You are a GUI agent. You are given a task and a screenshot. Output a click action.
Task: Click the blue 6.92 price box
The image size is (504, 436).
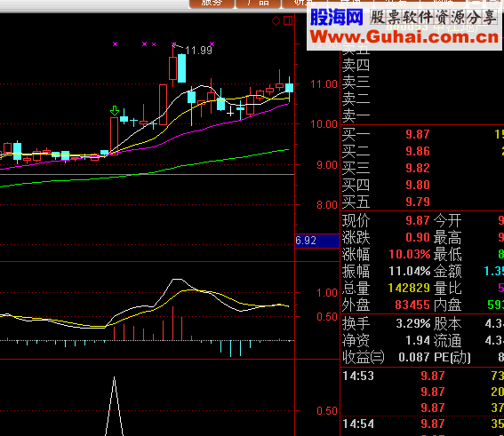tap(317, 241)
